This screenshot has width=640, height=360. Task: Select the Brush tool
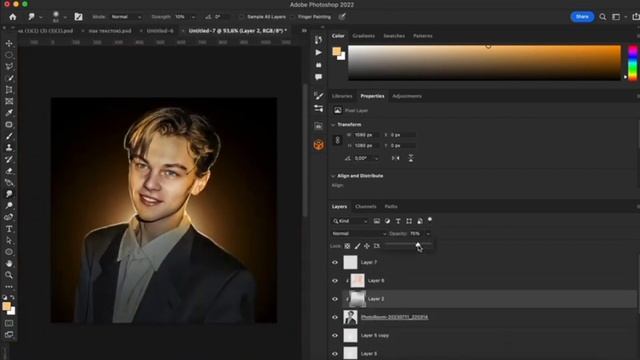click(x=9, y=136)
